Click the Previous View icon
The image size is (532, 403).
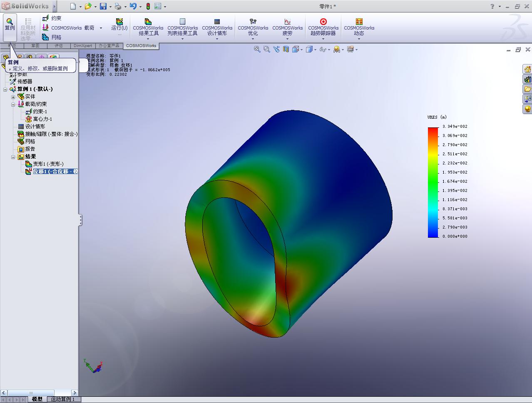pos(276,49)
